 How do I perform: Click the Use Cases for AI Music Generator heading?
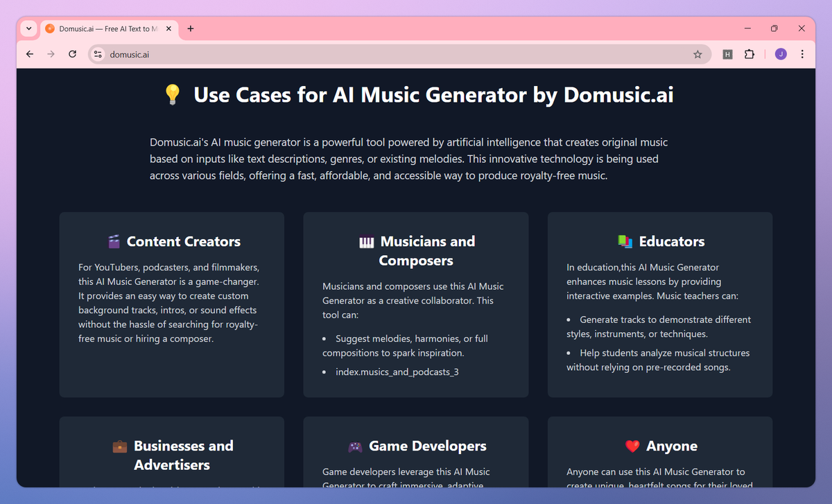pos(433,94)
